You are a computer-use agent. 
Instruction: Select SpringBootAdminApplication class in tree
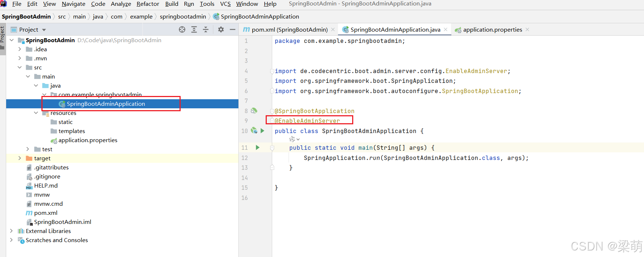(106, 104)
